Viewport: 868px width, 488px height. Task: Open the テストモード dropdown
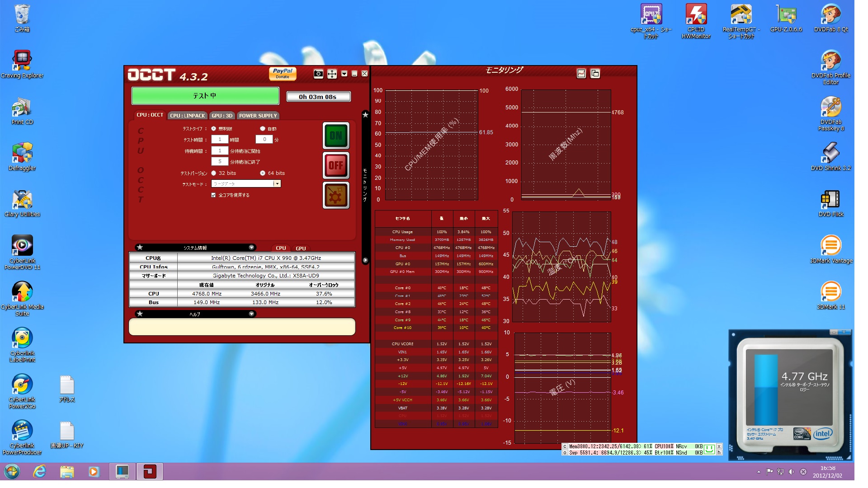pyautogui.click(x=277, y=183)
